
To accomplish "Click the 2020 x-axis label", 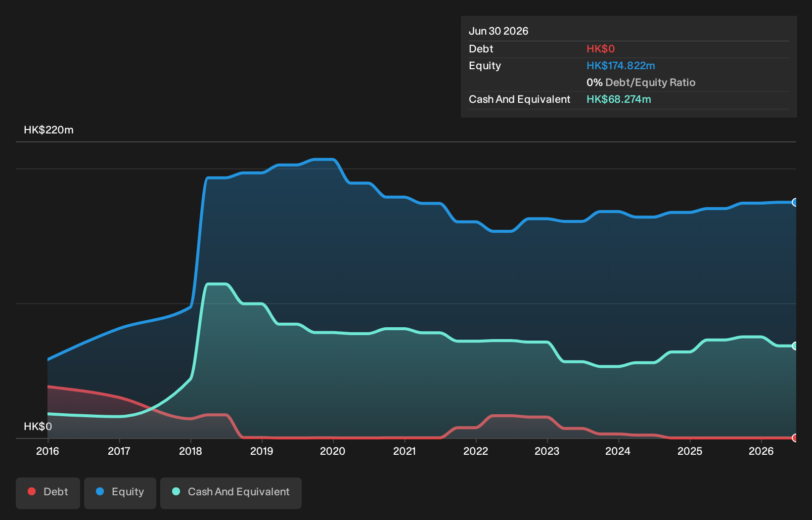I will 333,451.
